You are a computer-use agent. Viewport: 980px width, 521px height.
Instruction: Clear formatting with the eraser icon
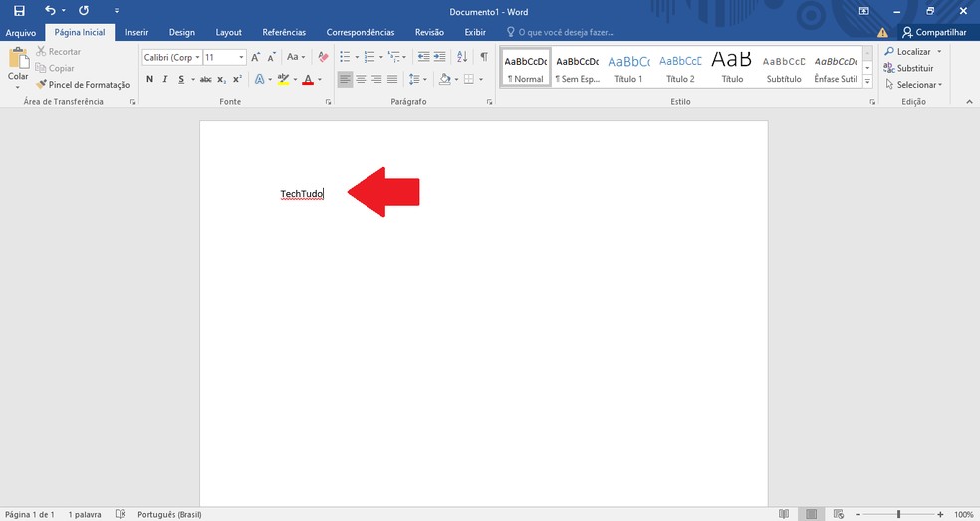coord(323,57)
